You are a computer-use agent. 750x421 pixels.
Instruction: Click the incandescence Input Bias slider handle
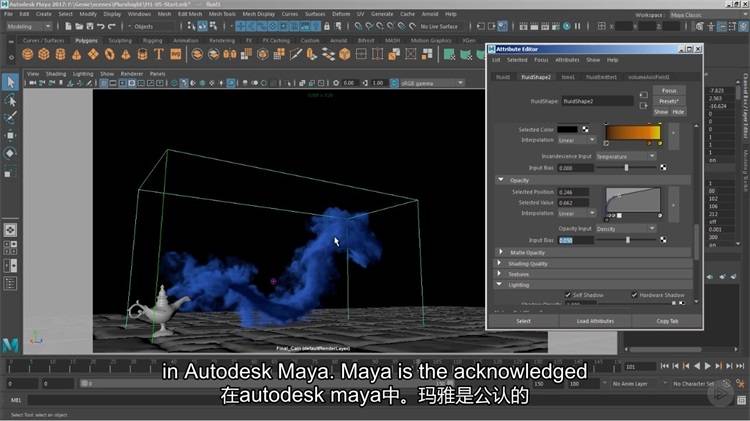tap(626, 167)
